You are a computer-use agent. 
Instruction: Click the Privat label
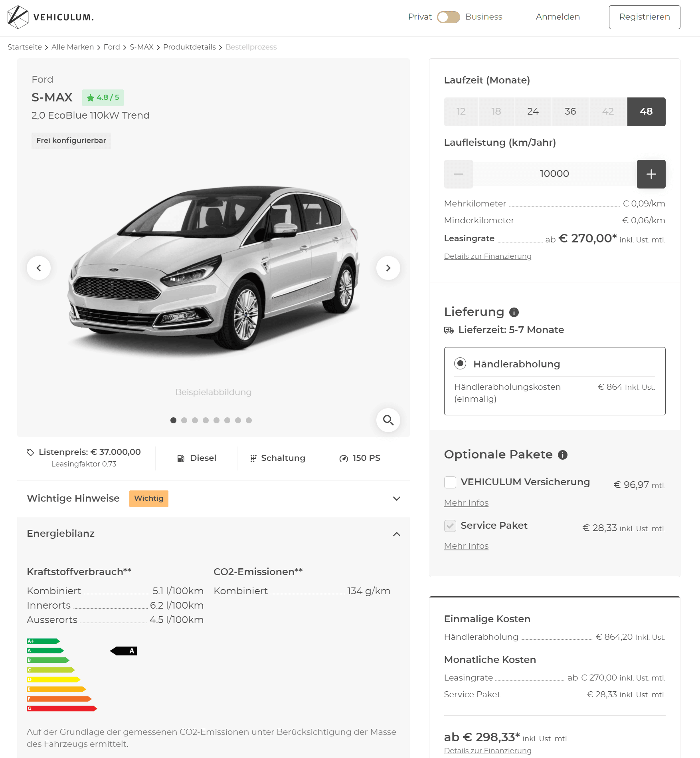point(420,17)
